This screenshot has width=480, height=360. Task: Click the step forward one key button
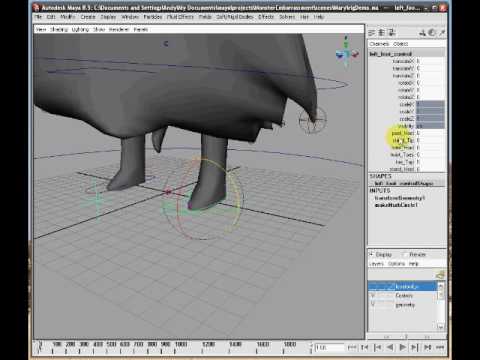pyautogui.click(x=427, y=348)
